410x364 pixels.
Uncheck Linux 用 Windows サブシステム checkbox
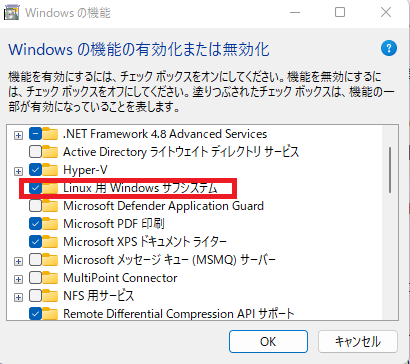click(x=35, y=188)
